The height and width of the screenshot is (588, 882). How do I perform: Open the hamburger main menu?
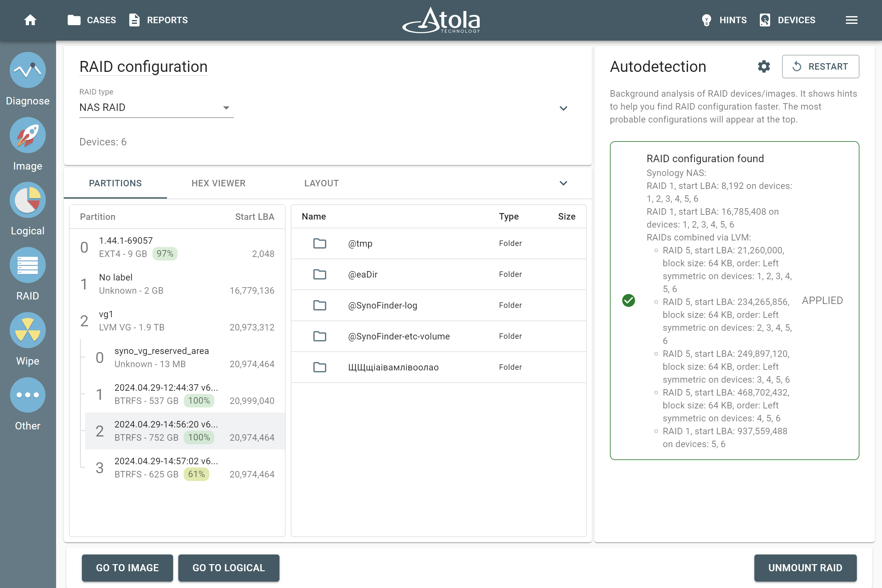(852, 20)
